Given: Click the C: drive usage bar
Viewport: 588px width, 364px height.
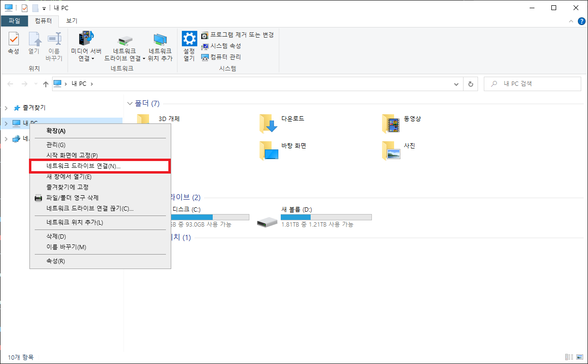Looking at the screenshot, I should click(x=210, y=217).
